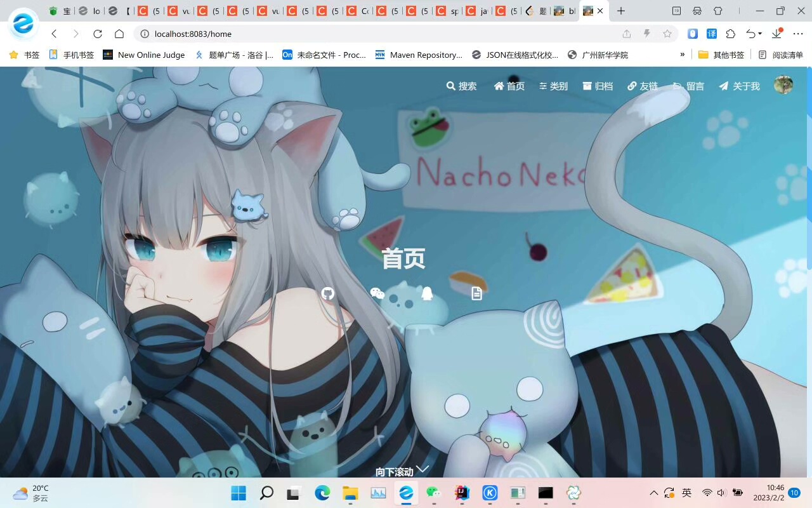This screenshot has height=508, width=812.
Task: Expand the hidden bookmarks overflow chevron
Action: coord(682,55)
